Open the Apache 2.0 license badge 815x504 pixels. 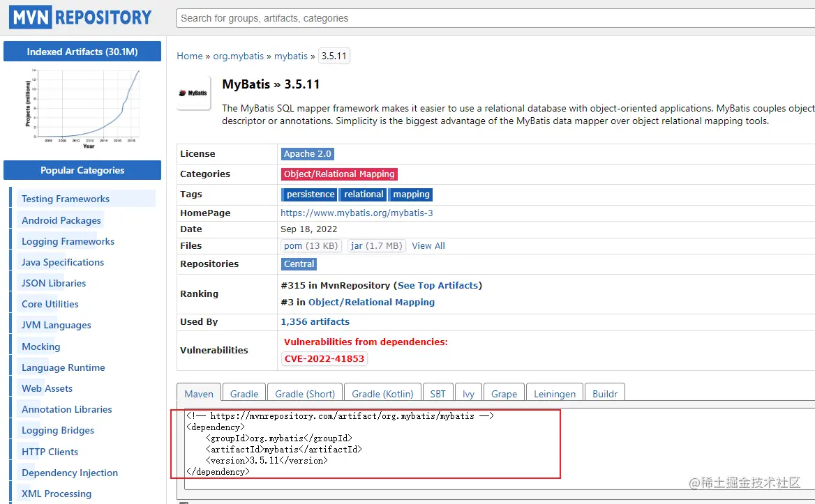click(307, 153)
